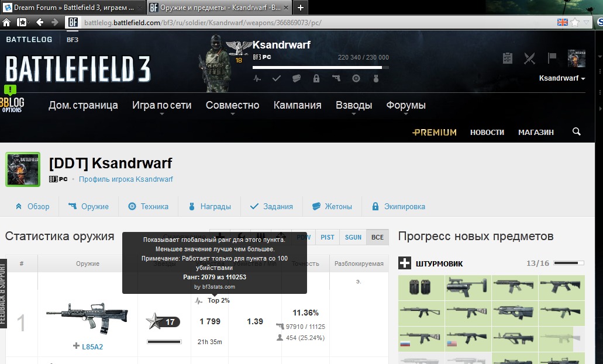Screen dimensions: 603x364
Task: Filter weapons by SGUN
Action: (353, 237)
